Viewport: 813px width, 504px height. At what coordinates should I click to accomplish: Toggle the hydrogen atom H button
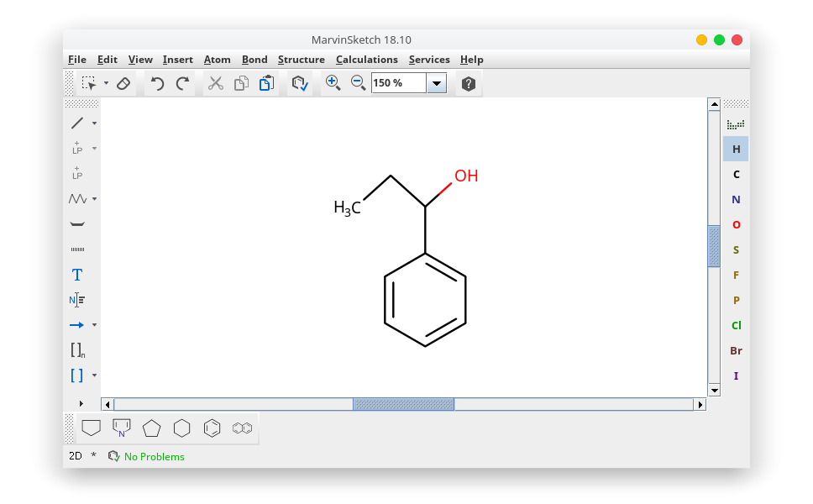coord(736,149)
